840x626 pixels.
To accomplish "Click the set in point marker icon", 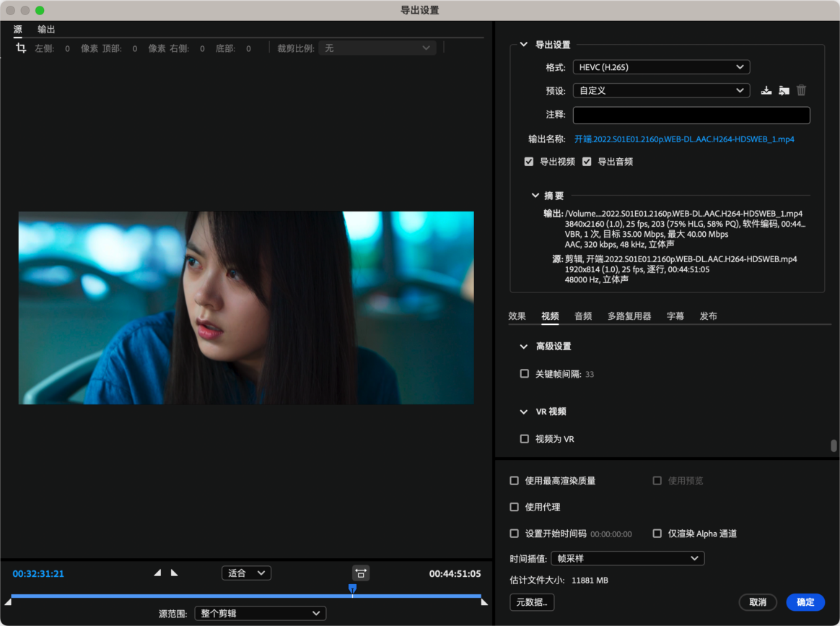I will (x=157, y=573).
